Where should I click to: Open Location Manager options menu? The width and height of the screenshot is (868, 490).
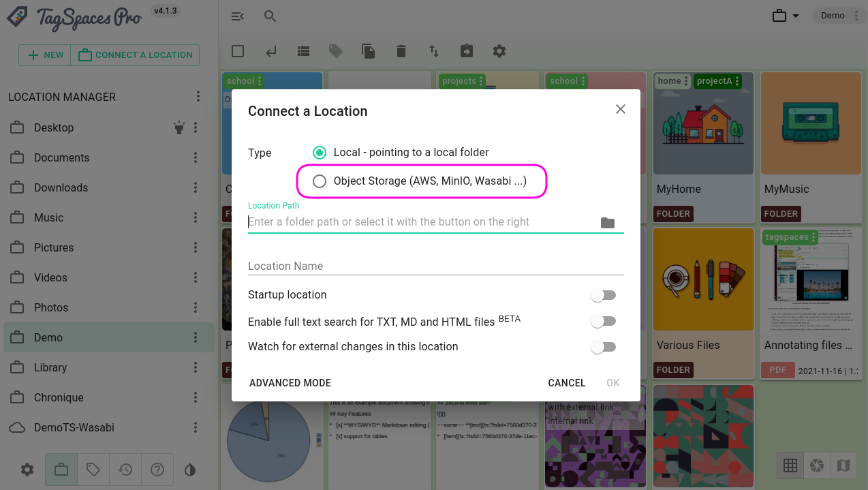click(198, 97)
